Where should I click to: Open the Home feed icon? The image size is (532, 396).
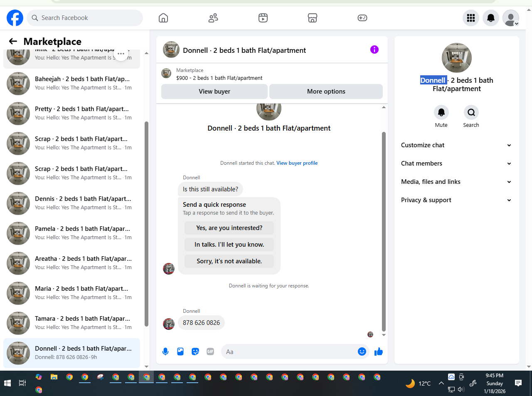[x=163, y=18]
